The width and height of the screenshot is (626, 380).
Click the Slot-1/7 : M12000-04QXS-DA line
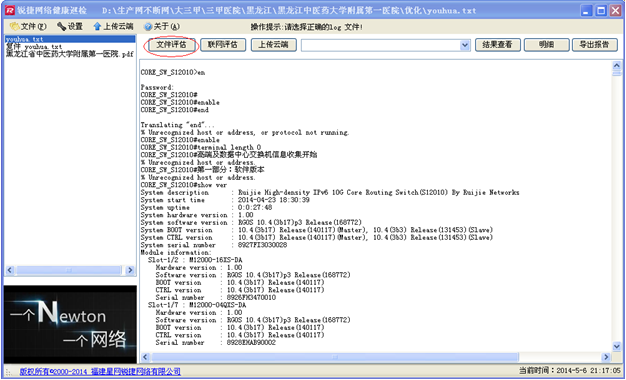(197, 305)
